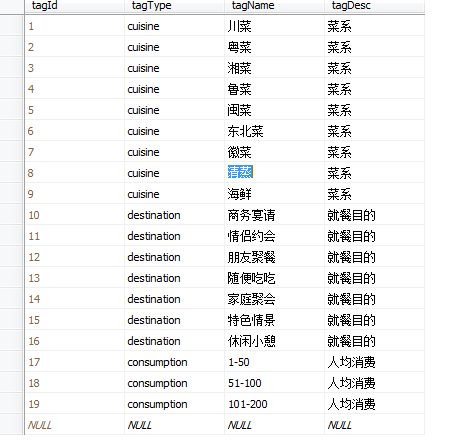Select the tagName column header
The image size is (455, 443).
click(x=274, y=6)
